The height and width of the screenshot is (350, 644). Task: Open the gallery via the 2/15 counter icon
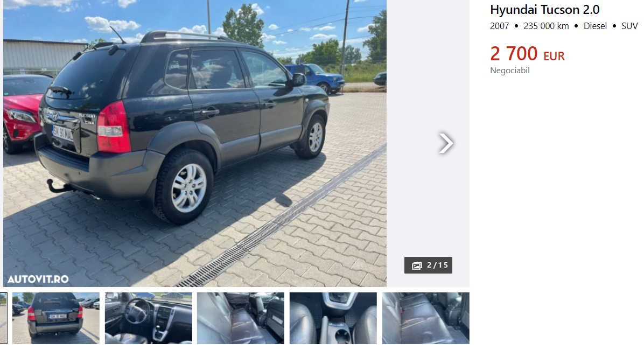[x=428, y=265]
